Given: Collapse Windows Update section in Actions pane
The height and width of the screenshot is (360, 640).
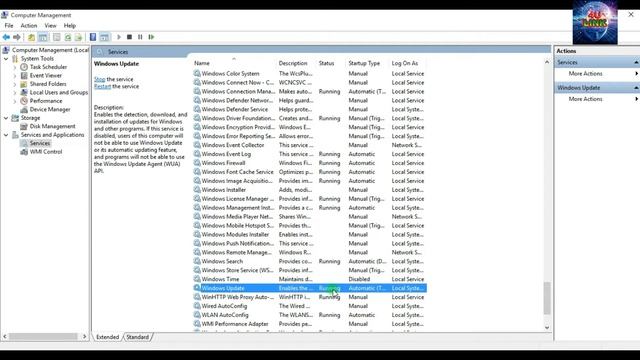Looking at the screenshot, I should pyautogui.click(x=636, y=88).
